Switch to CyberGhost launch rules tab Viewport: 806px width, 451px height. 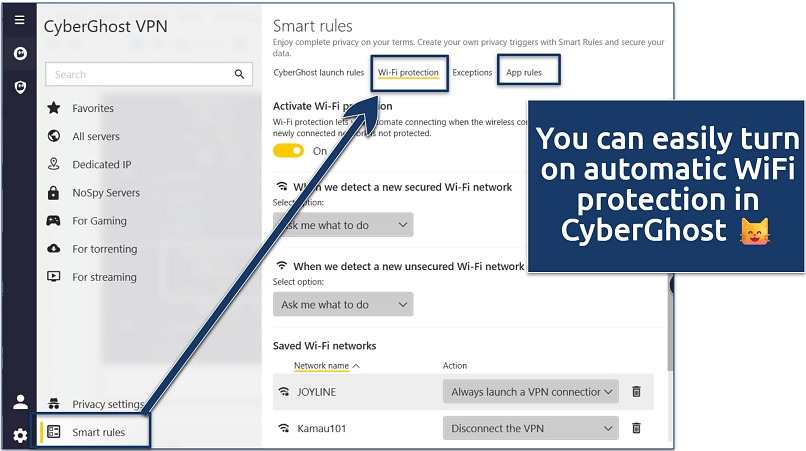[x=319, y=73]
